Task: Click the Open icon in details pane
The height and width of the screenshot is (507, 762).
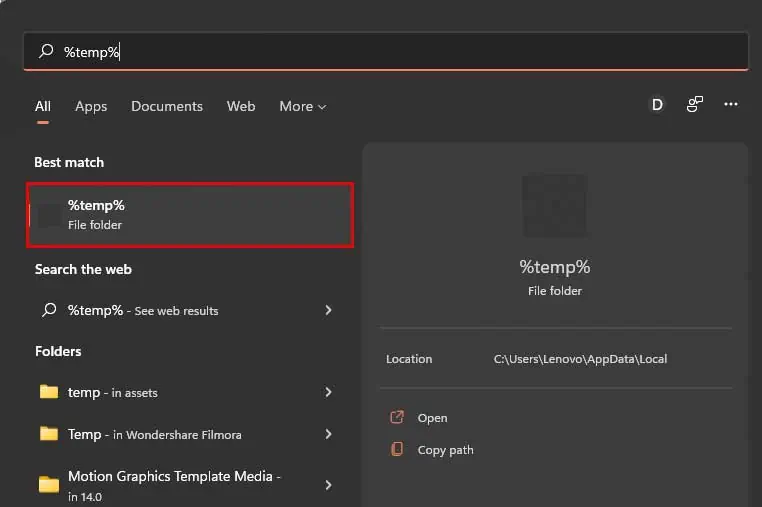Action: click(x=397, y=418)
